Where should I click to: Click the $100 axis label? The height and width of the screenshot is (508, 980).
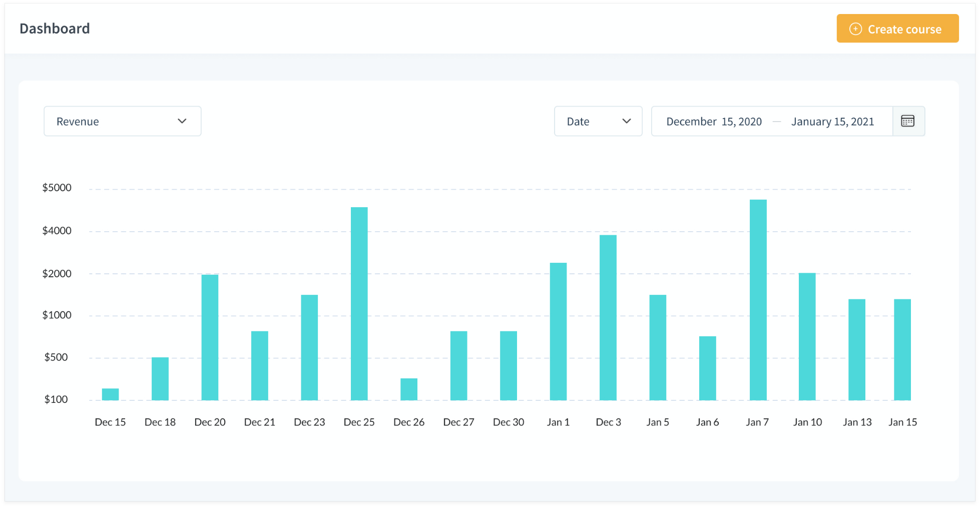click(56, 399)
